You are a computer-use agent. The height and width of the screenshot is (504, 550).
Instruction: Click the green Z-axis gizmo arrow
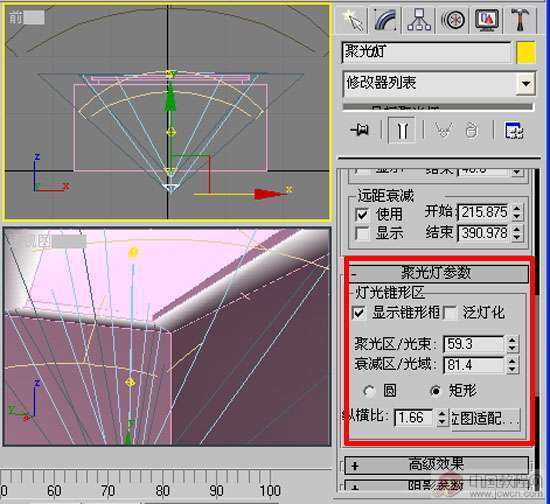click(x=170, y=99)
